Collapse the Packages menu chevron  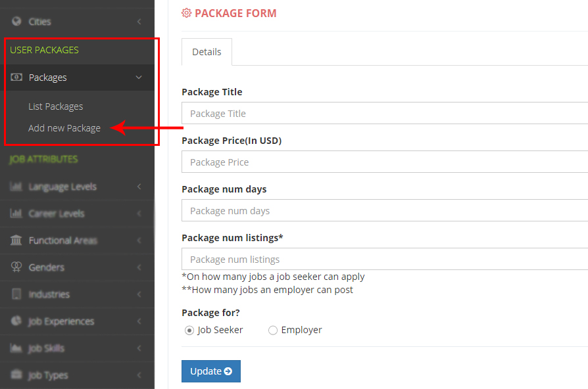139,78
